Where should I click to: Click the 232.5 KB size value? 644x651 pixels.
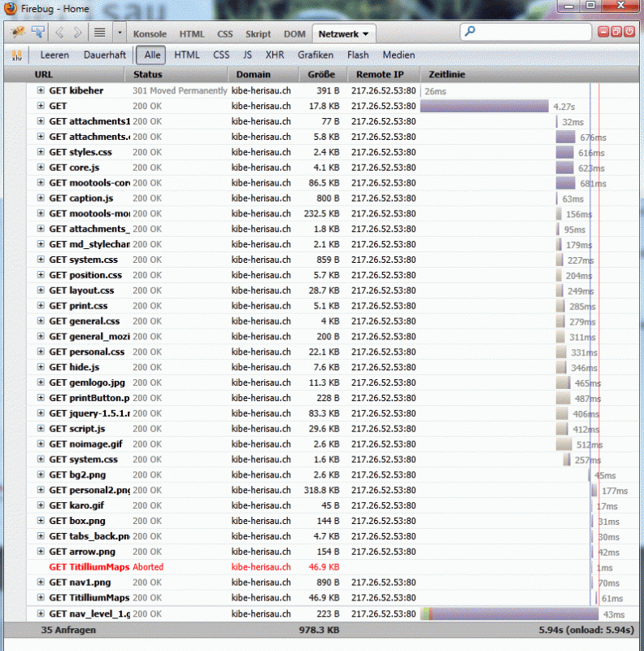[321, 213]
